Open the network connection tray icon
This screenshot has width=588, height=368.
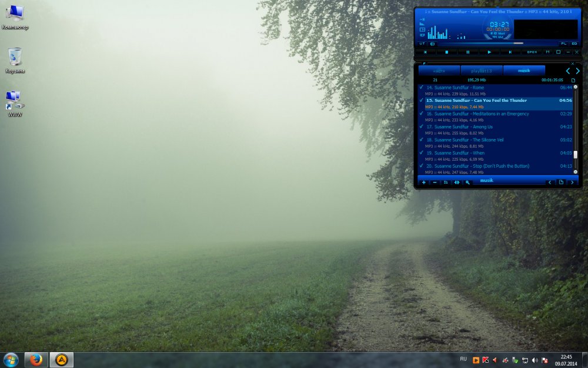(x=525, y=360)
